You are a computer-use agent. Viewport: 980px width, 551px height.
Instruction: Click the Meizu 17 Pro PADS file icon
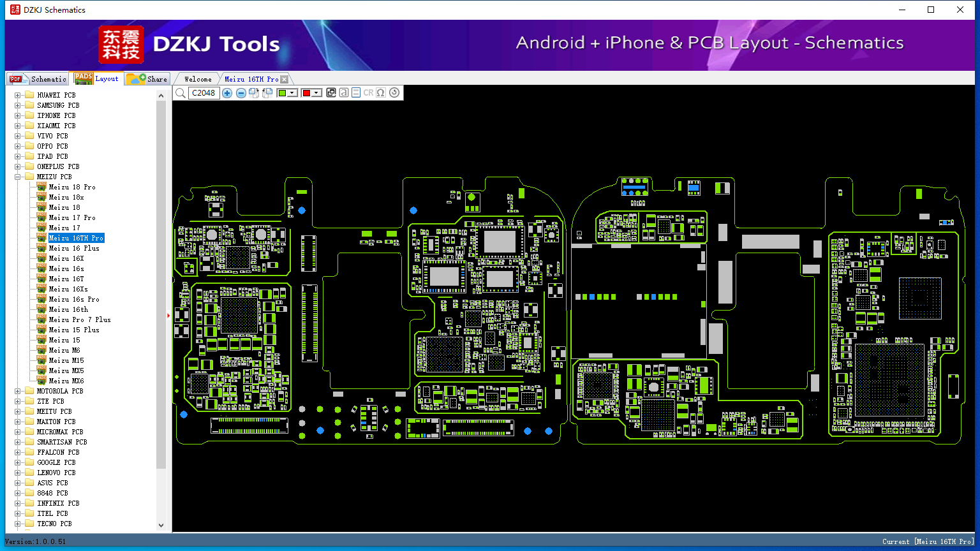coord(41,217)
